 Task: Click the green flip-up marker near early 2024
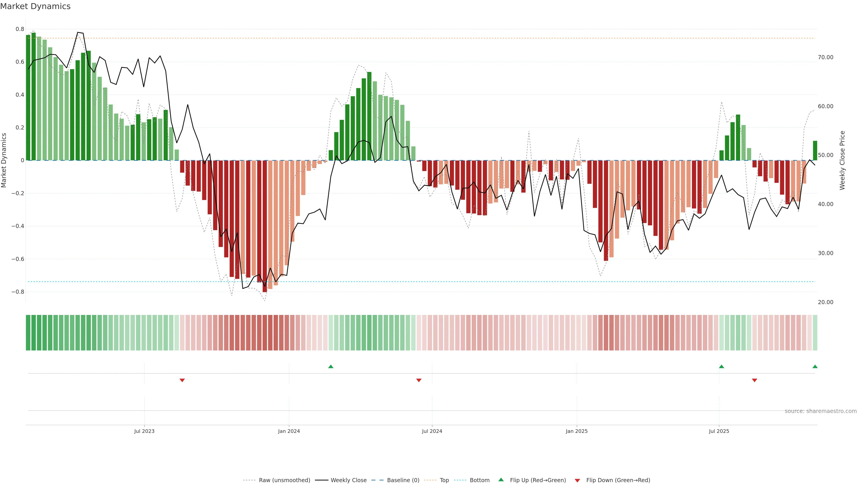[330, 366]
